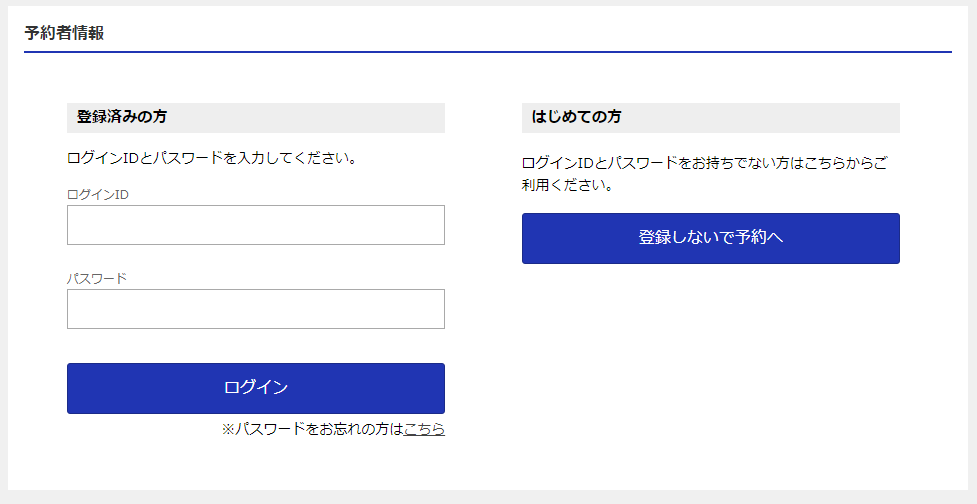Click the お持ちでない方はこちらから guidance text
The height and width of the screenshot is (504, 977).
[x=704, y=162]
